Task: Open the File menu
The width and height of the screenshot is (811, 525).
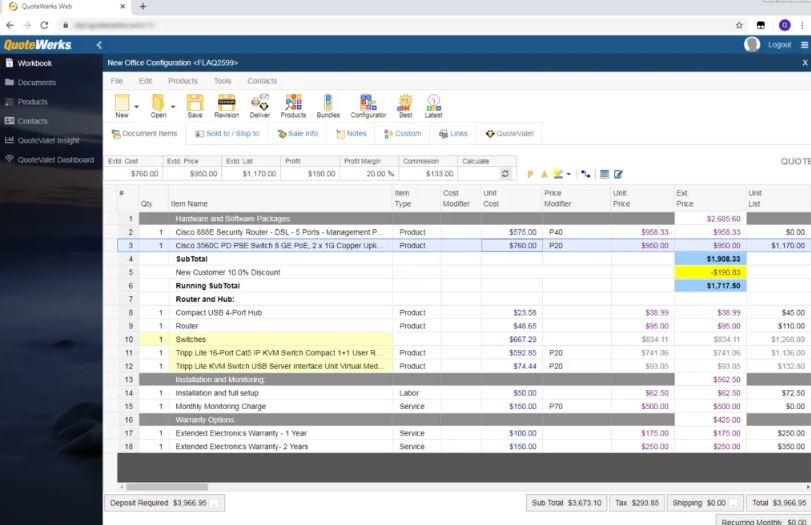Action: [117, 81]
